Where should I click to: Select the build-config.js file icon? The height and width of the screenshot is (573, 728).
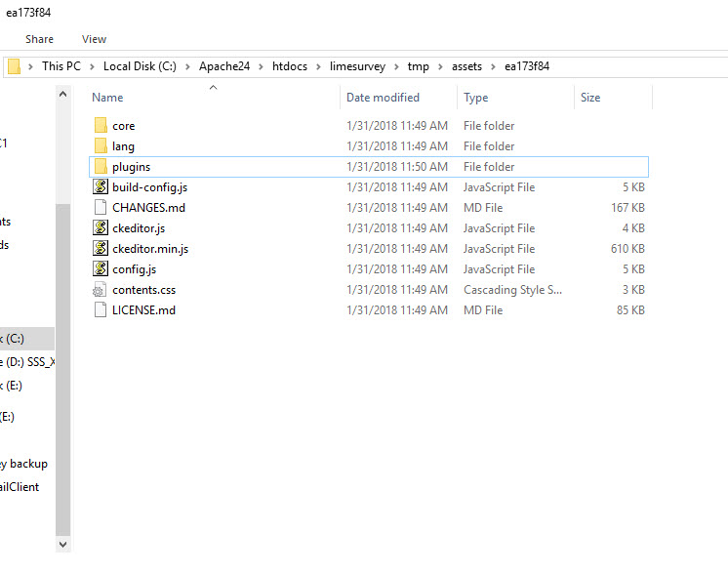pos(100,187)
